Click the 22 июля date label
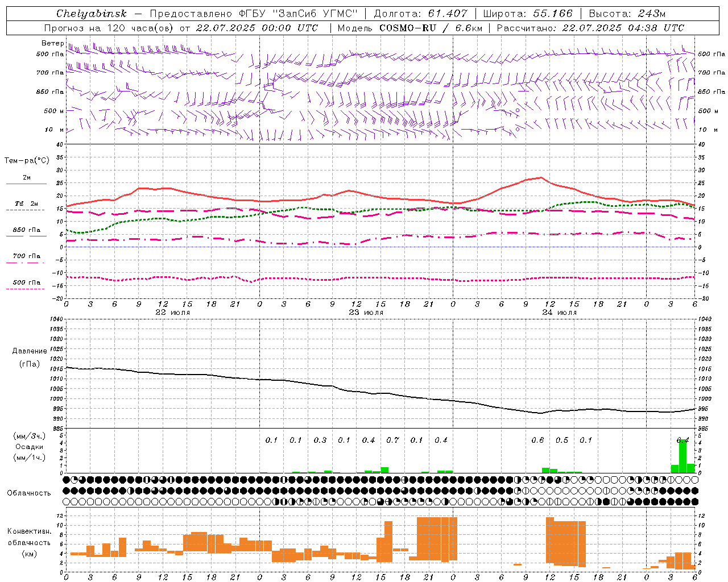This screenshot has height=582, width=728. click(x=173, y=313)
